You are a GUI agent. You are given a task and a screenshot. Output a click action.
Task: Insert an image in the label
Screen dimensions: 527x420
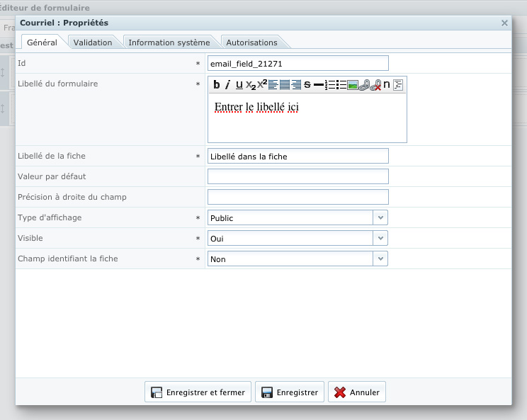(353, 85)
